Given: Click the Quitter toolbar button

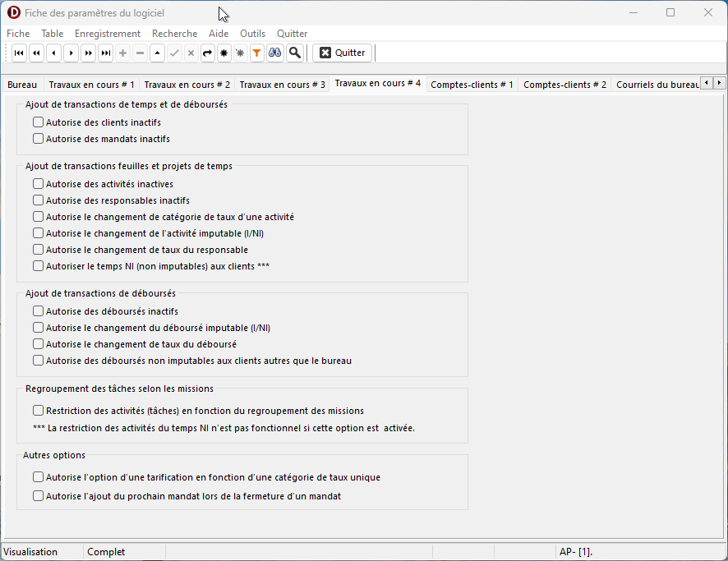Looking at the screenshot, I should tap(343, 53).
